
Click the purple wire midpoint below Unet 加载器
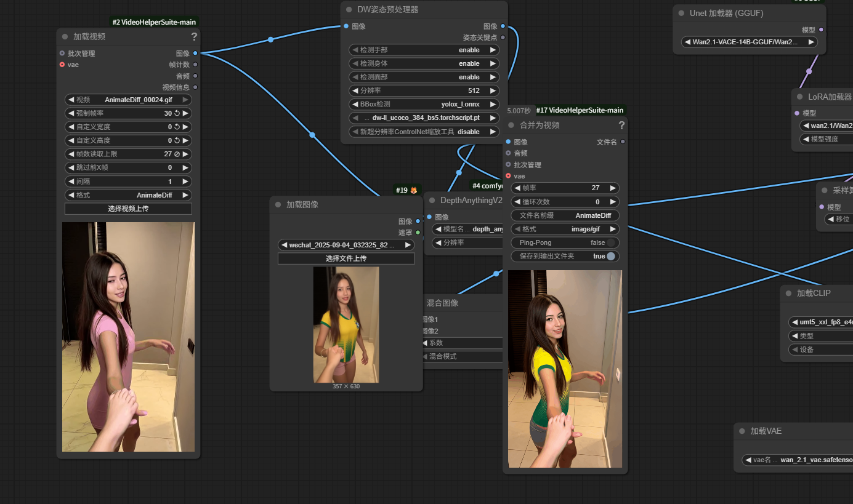coord(809,71)
